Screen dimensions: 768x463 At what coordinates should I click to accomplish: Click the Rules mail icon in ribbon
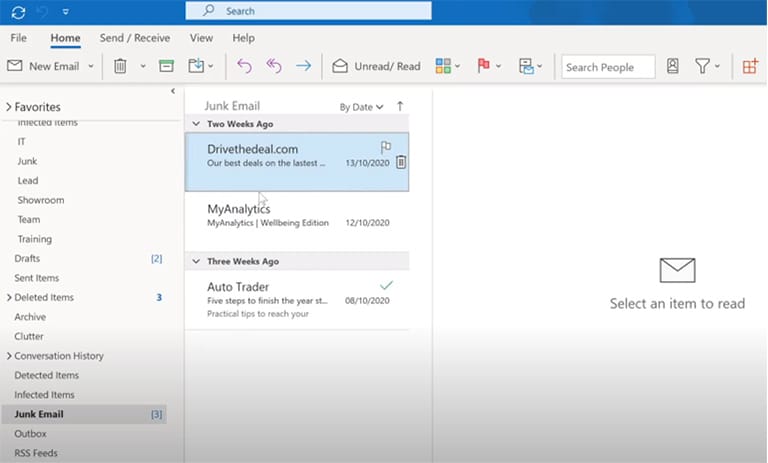point(527,66)
